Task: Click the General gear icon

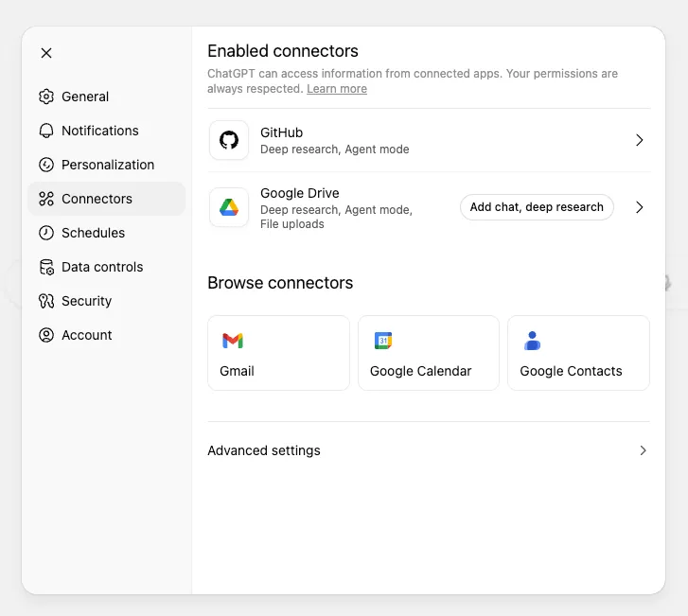Action: [x=46, y=97]
